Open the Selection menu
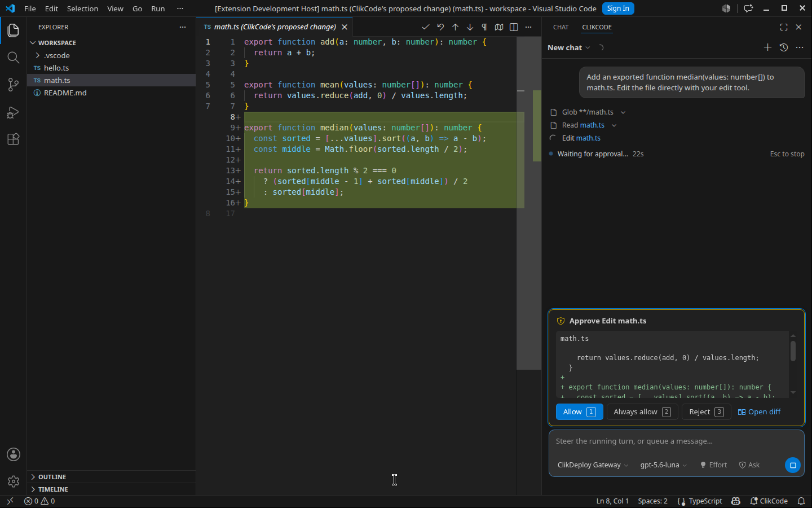Screen dimensions: 812x508 point(82,8)
